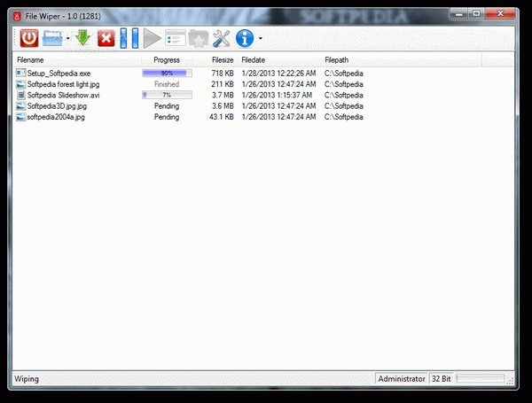Click date 1/26/2013 1:15:37 AM
The image size is (532, 403).
pos(277,95)
